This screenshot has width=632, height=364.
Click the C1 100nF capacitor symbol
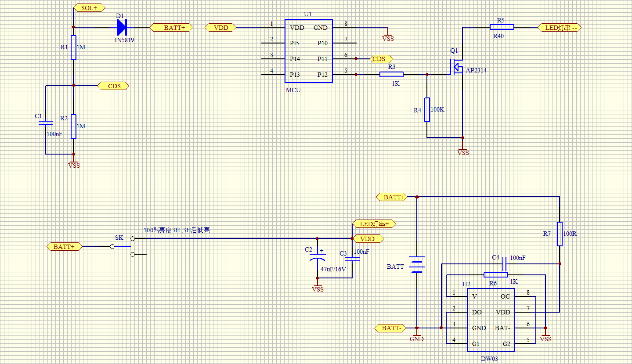[46, 123]
